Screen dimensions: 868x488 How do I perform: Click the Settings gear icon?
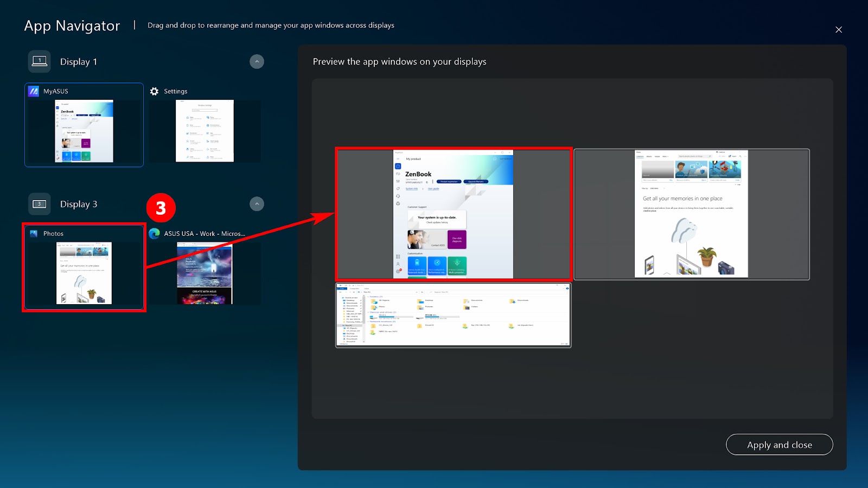pyautogui.click(x=154, y=91)
